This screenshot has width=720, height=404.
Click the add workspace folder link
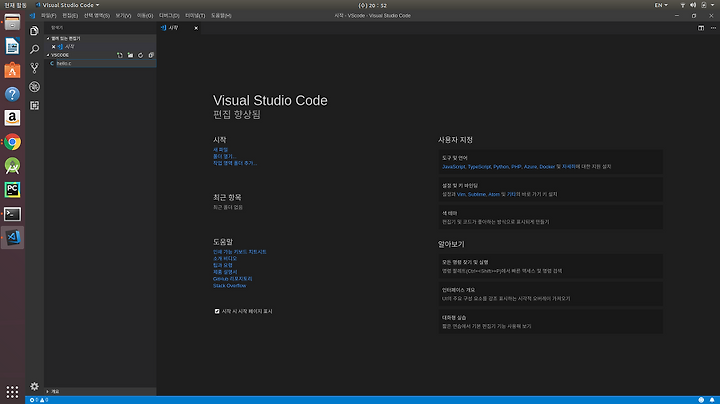(x=235, y=163)
